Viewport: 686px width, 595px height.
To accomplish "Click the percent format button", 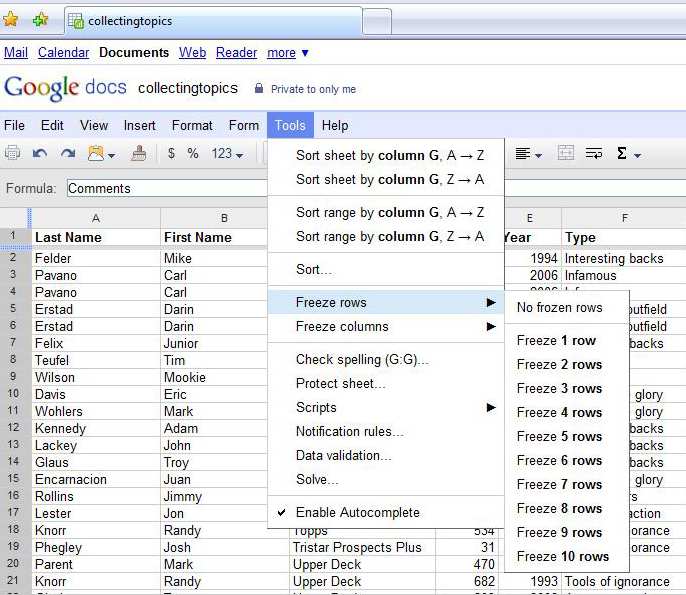I will click(x=192, y=153).
